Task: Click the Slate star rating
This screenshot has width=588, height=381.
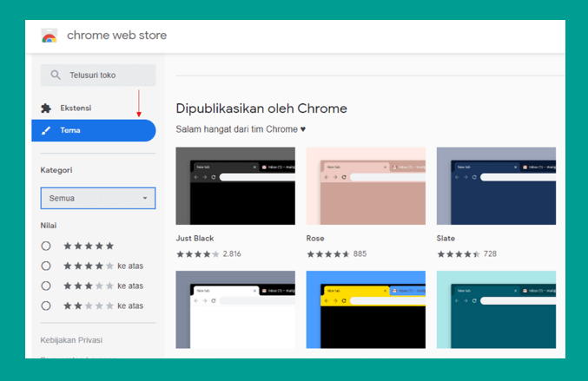Action: (x=459, y=254)
